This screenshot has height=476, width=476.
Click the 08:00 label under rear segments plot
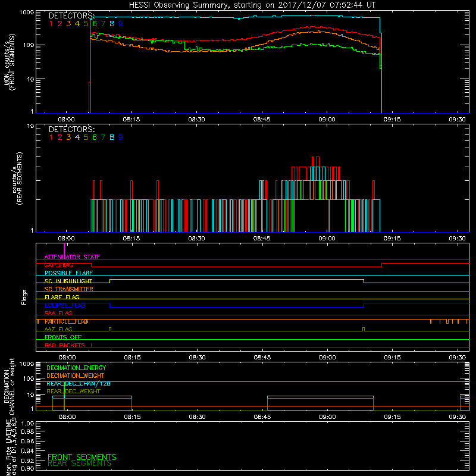(x=66, y=239)
